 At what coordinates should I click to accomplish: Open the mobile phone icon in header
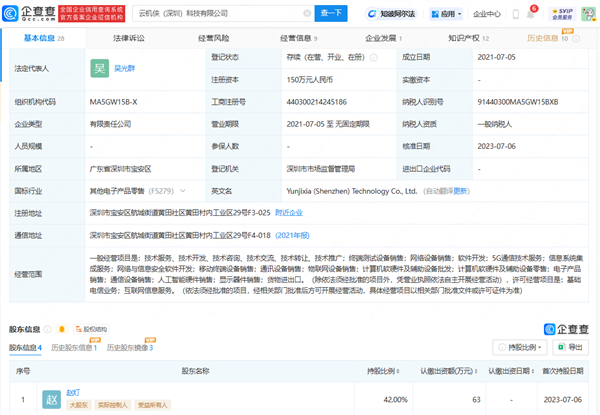(x=515, y=14)
